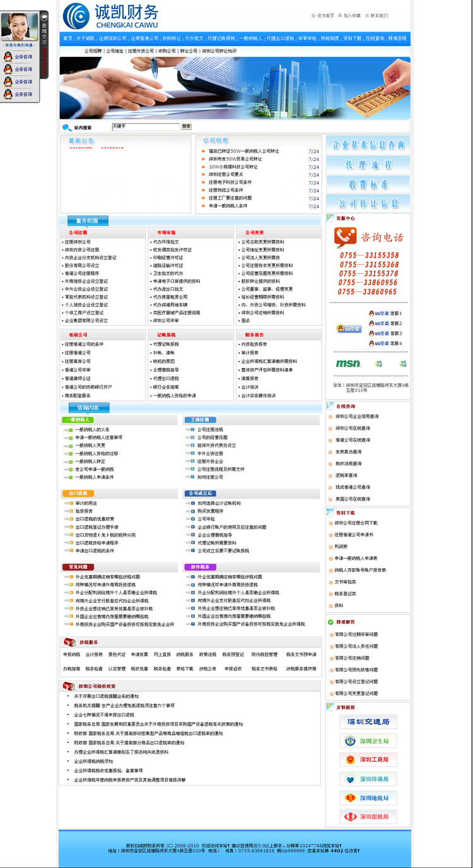This screenshot has width=473, height=868.
Task: Click the 搜索 search button
Action: [x=186, y=127]
